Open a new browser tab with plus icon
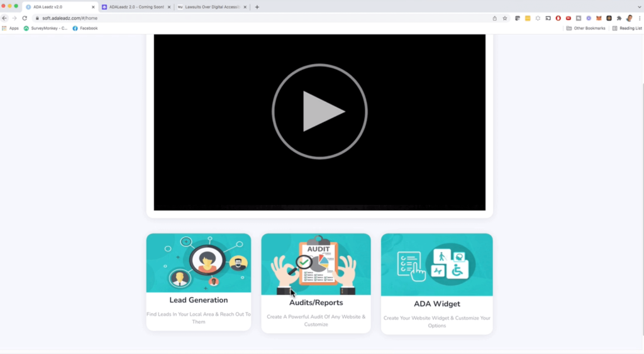The width and height of the screenshot is (644, 354). pos(257,7)
